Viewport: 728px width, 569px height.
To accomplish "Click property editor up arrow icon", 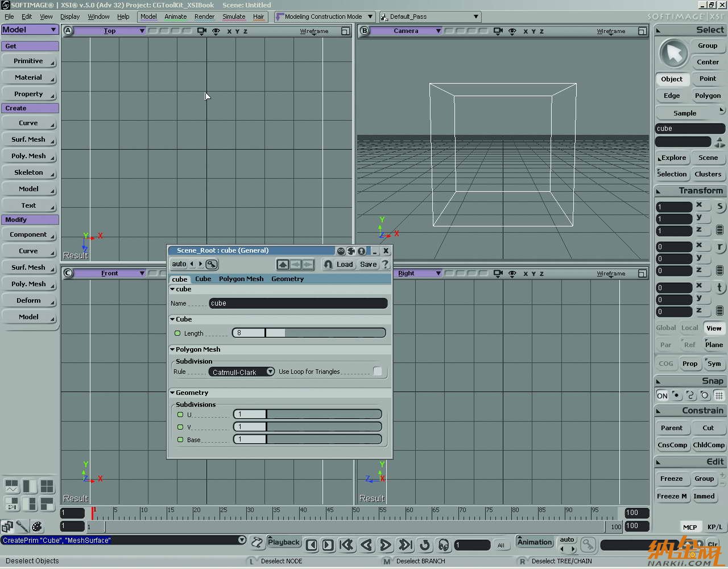I will 283,265.
